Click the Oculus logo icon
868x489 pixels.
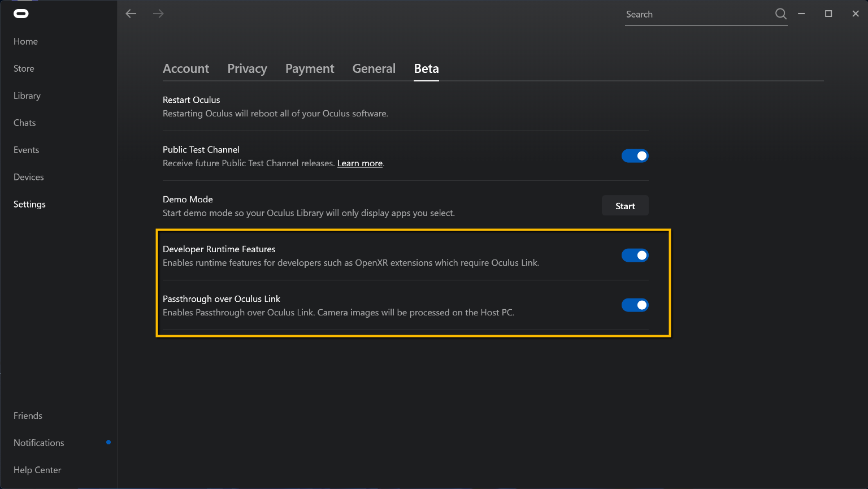click(21, 14)
